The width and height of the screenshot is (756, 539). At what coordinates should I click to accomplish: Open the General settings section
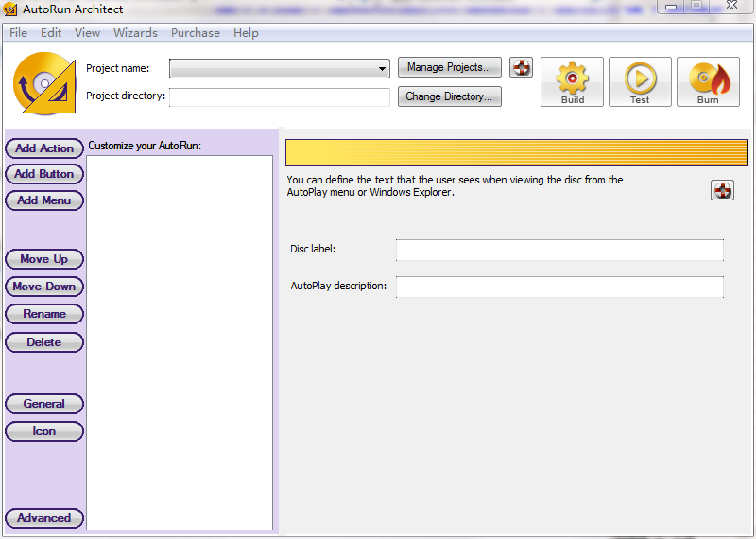pyautogui.click(x=44, y=404)
